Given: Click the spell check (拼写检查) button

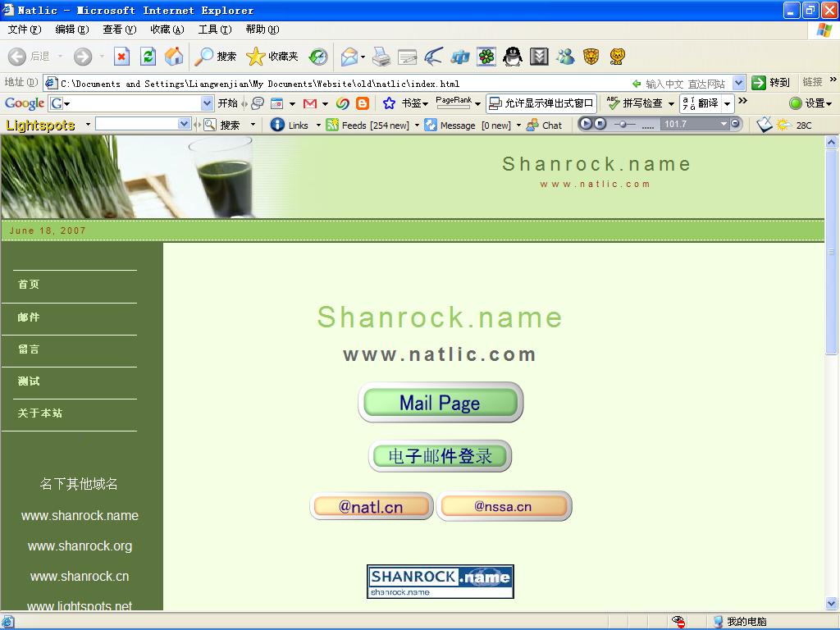Looking at the screenshot, I should [x=636, y=103].
